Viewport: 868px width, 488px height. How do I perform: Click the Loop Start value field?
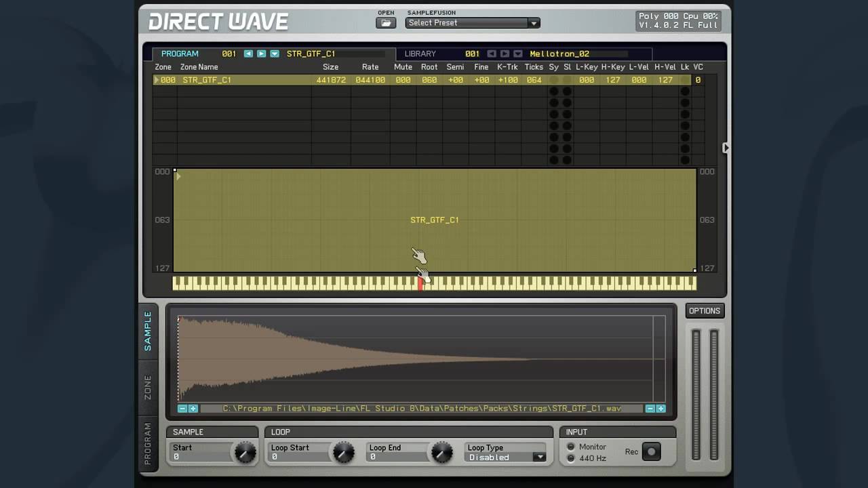point(300,457)
